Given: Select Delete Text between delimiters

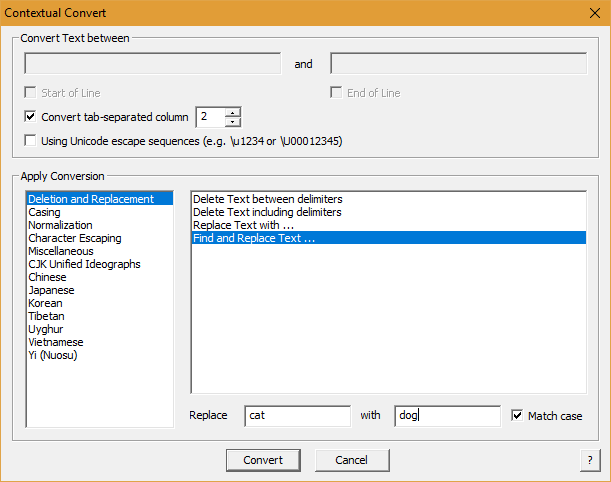Looking at the screenshot, I should coord(389,199).
